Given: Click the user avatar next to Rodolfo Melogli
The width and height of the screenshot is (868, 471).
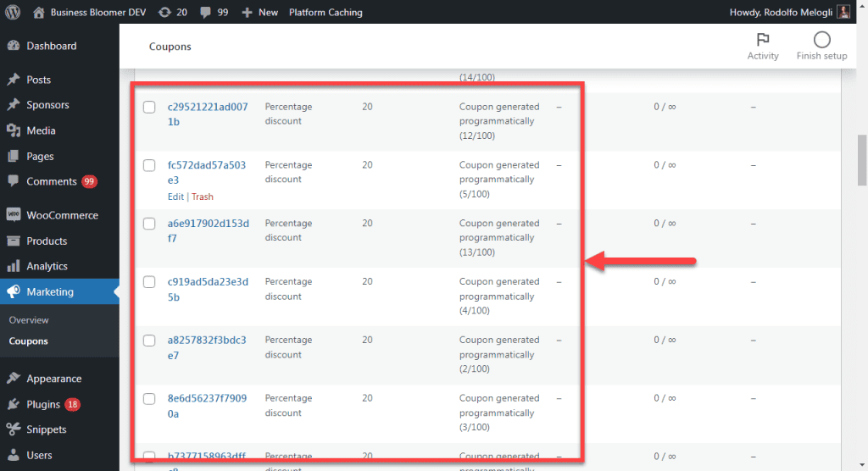Looking at the screenshot, I should coord(843,13).
